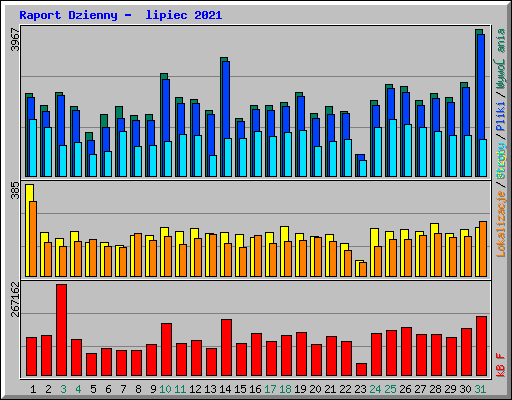Click the 3967 axis value label
Screen dimensions: 512x400
pyautogui.click(x=15, y=40)
